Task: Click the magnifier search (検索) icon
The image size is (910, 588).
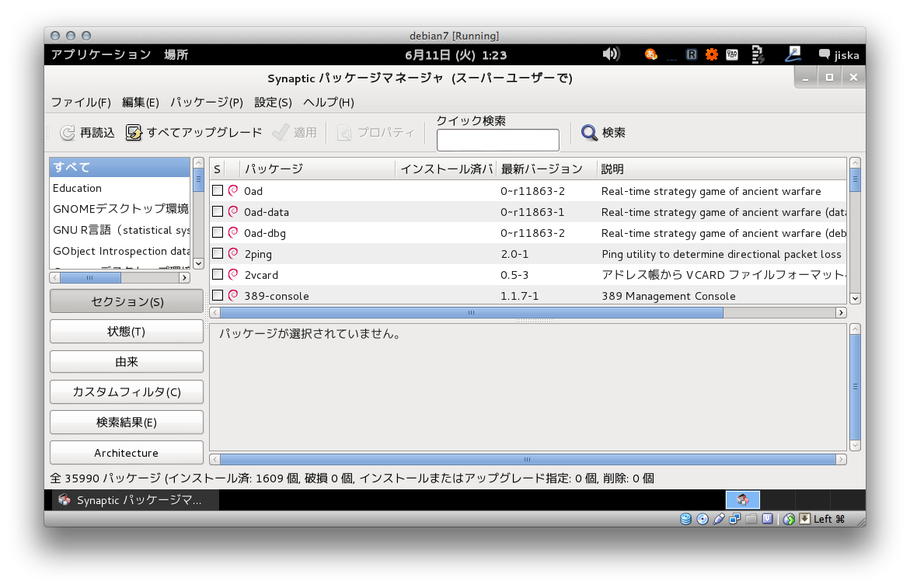Action: (x=589, y=133)
